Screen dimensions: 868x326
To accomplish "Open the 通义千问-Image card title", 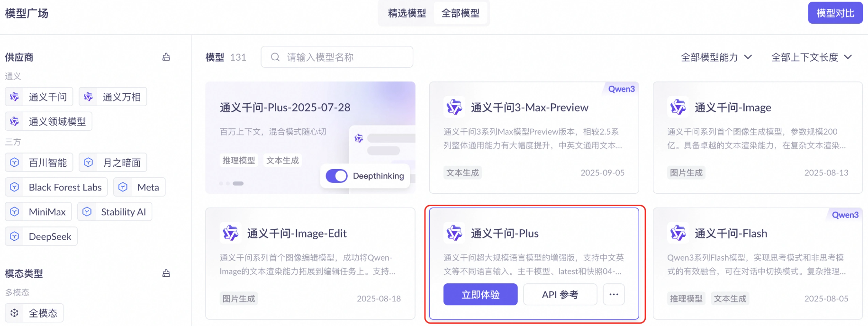I will (x=733, y=108).
